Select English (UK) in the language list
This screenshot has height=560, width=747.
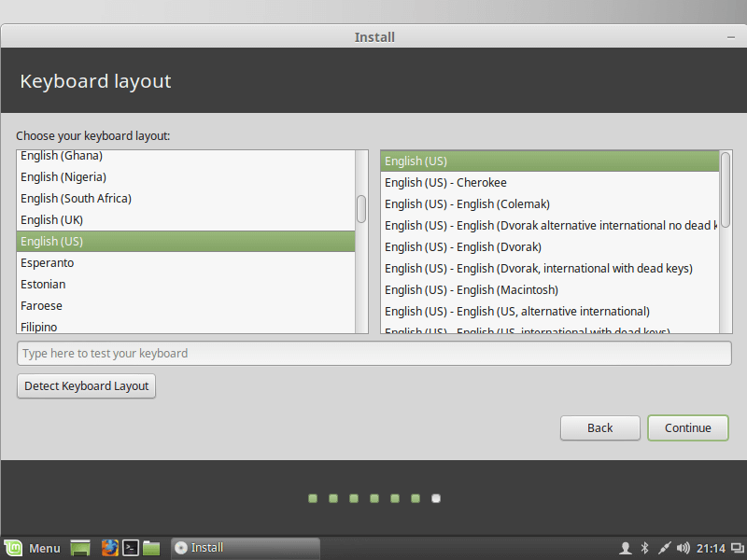coord(51,220)
